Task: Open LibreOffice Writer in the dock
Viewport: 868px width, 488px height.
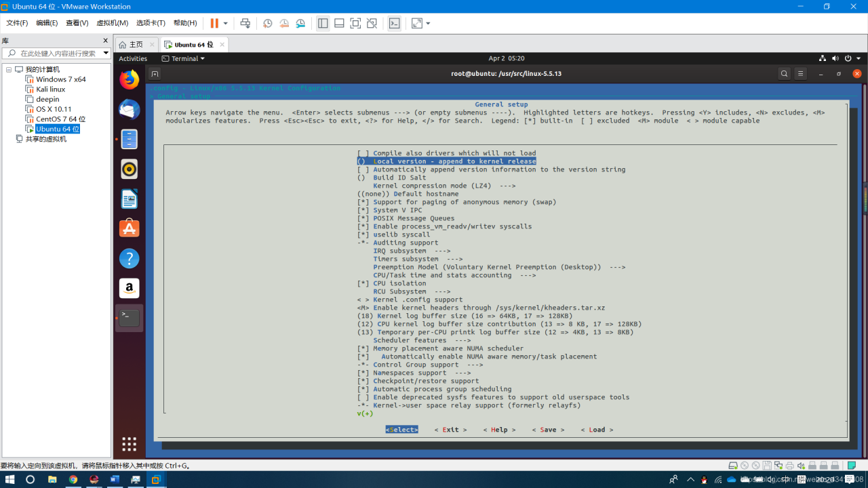Action: click(129, 199)
